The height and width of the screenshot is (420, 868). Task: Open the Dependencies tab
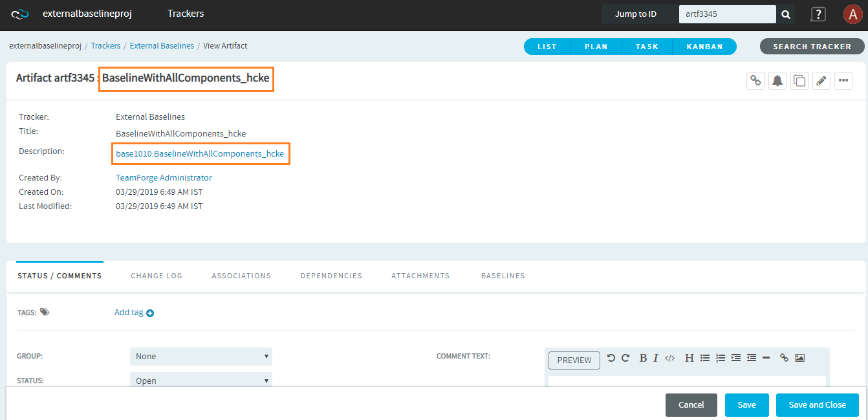(x=331, y=276)
